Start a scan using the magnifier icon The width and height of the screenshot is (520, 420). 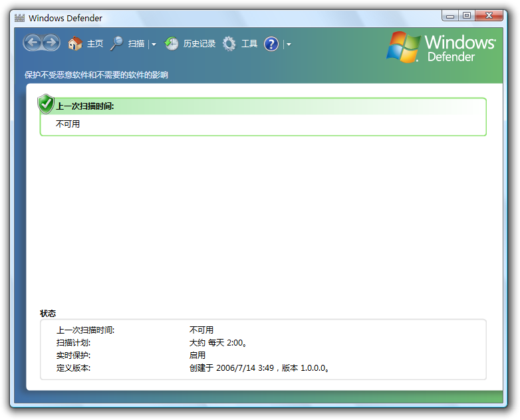pos(116,43)
